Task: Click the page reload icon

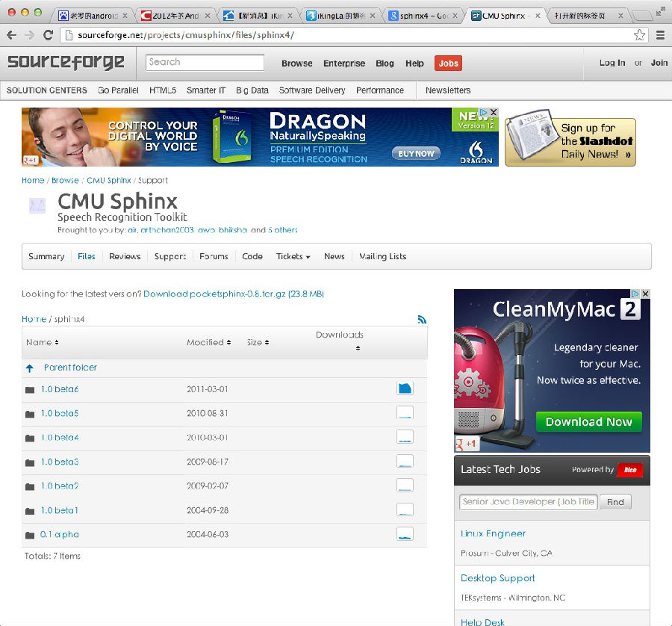Action: pyautogui.click(x=47, y=34)
